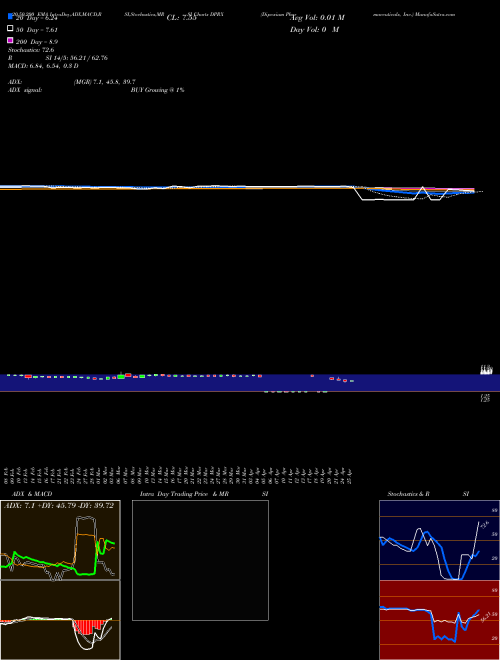The width and height of the screenshot is (500, 660).
Task: Open the ADX indicator chart thumbnail
Action: (60, 540)
